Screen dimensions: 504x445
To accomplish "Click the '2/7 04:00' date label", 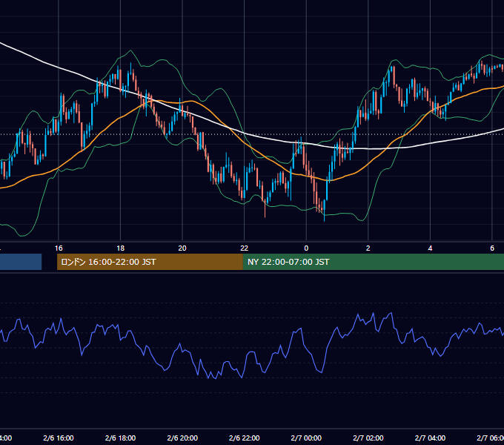I will [x=430, y=438].
